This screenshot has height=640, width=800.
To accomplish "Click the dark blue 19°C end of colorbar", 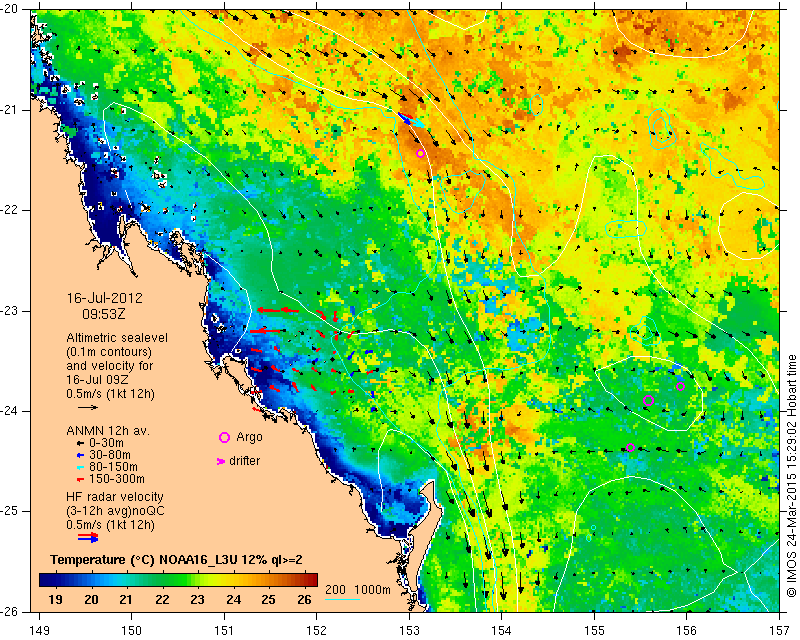I will 46,580.
